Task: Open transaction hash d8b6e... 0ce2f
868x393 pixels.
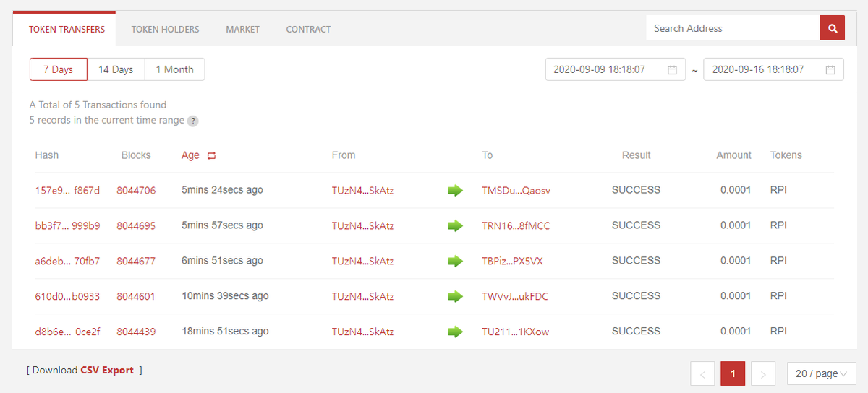Action: [x=67, y=332]
